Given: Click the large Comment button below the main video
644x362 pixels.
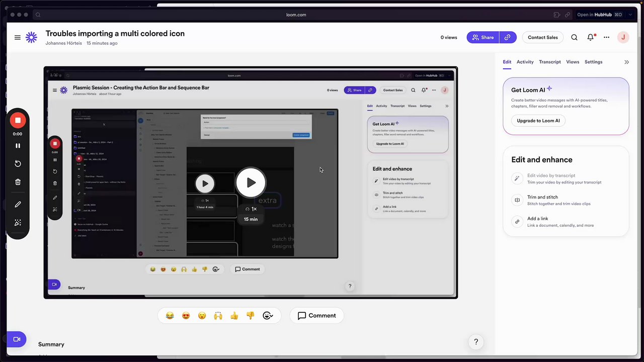Looking at the screenshot, I should 316,316.
